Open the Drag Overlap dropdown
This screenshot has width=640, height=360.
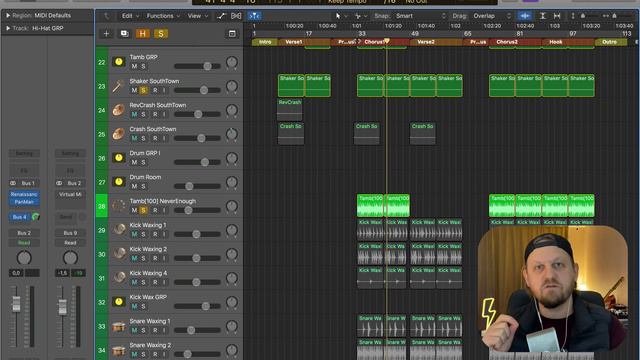click(492, 16)
